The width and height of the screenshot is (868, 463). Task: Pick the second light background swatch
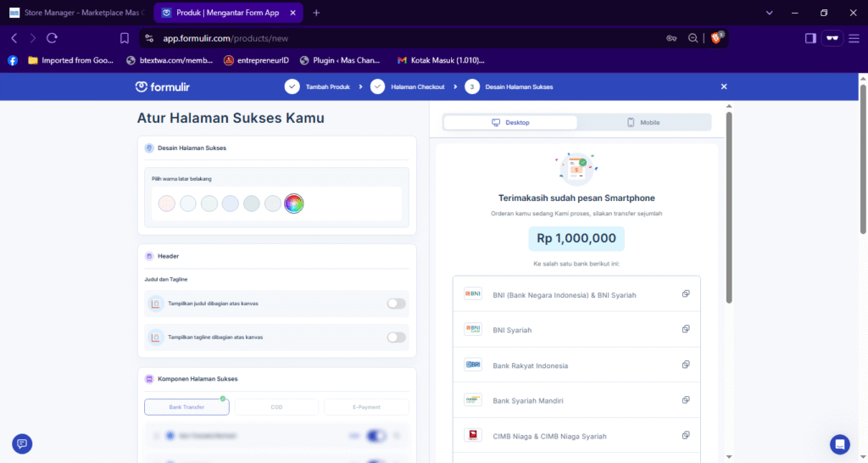188,204
